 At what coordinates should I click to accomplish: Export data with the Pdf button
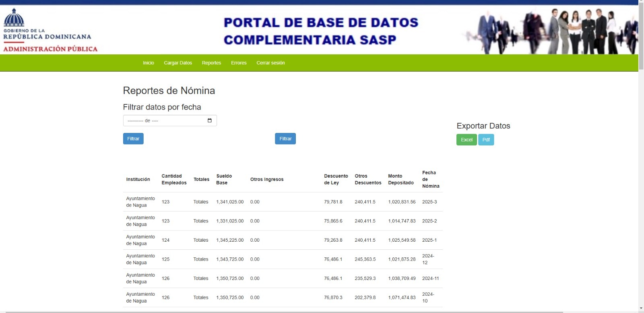point(486,140)
